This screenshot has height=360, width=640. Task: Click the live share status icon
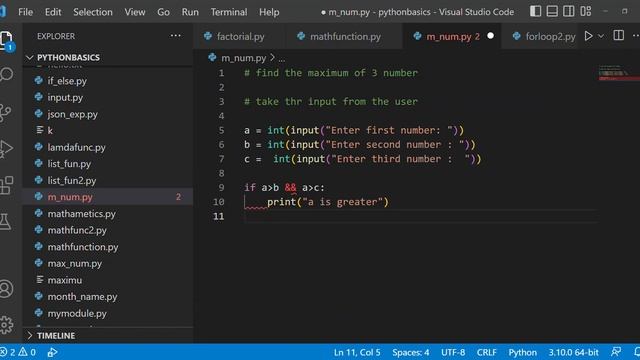[52, 352]
